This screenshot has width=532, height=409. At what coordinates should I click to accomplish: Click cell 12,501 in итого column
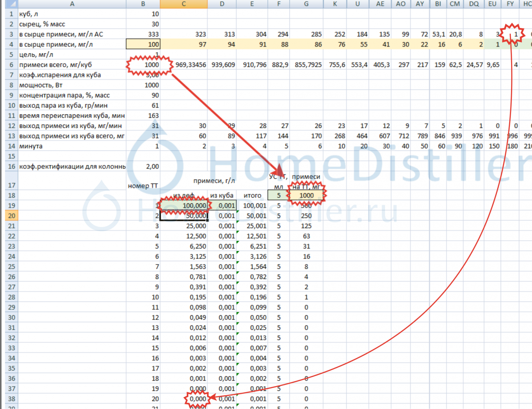tap(252, 236)
